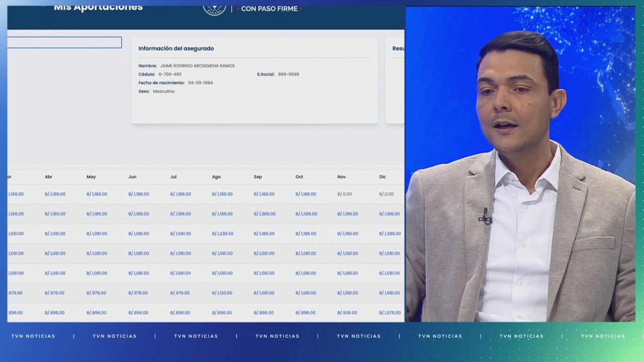Image resolution: width=644 pixels, height=362 pixels.
Task: Select the name "JAIME RODRIGO AROSEMENA RAMOS"
Action: coord(197,66)
